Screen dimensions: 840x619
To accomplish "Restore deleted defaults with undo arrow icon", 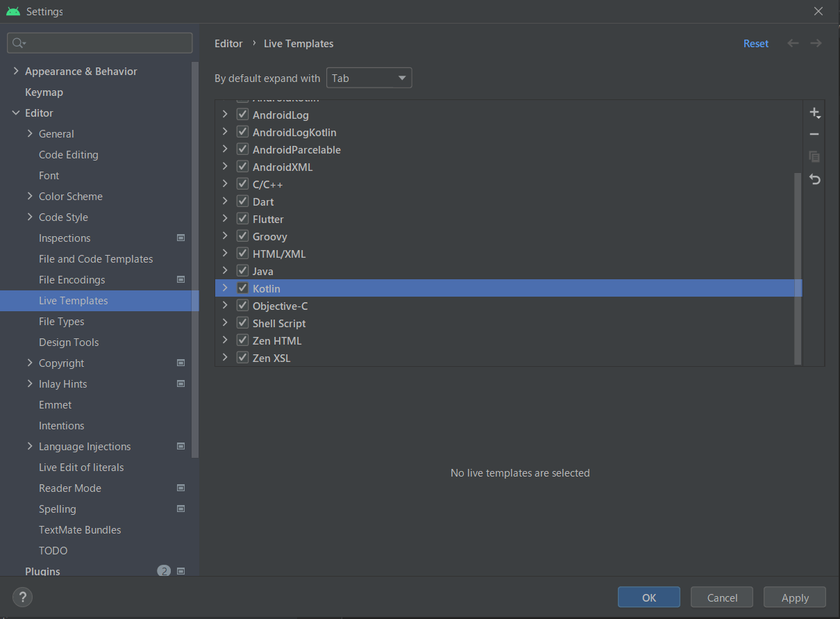I will coord(815,180).
